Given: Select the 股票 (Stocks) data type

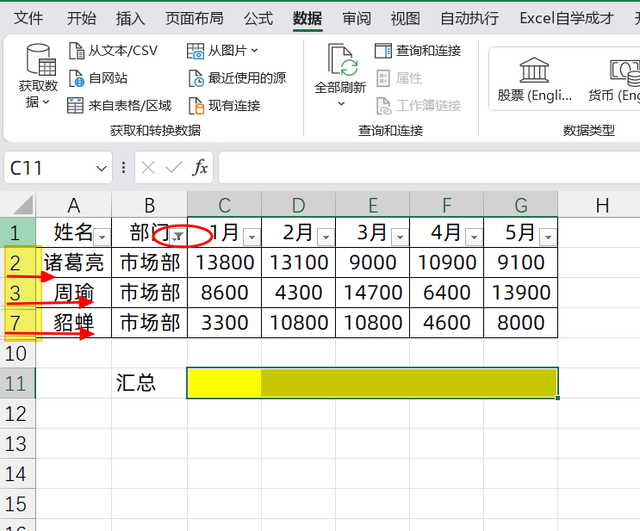Looking at the screenshot, I should pyautogui.click(x=534, y=80).
